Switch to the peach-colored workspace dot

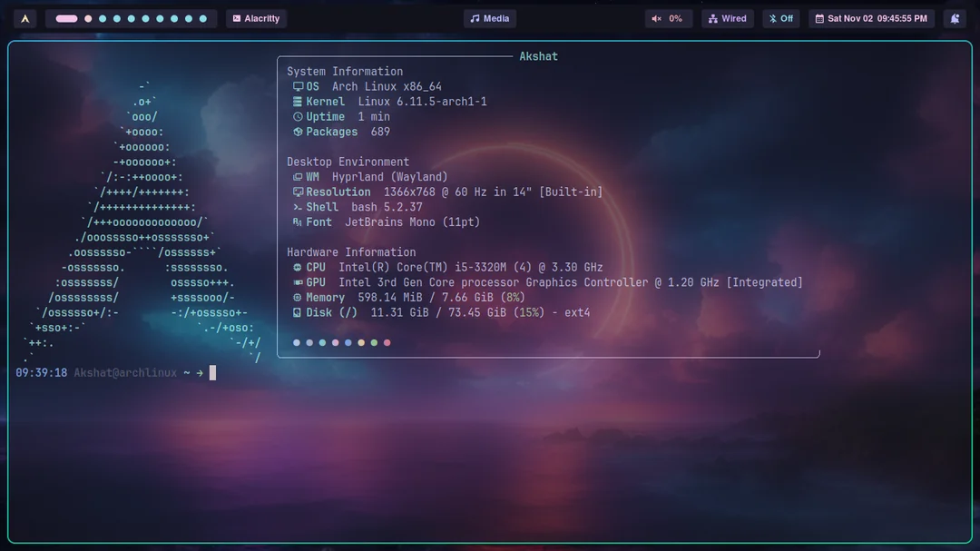(88, 19)
